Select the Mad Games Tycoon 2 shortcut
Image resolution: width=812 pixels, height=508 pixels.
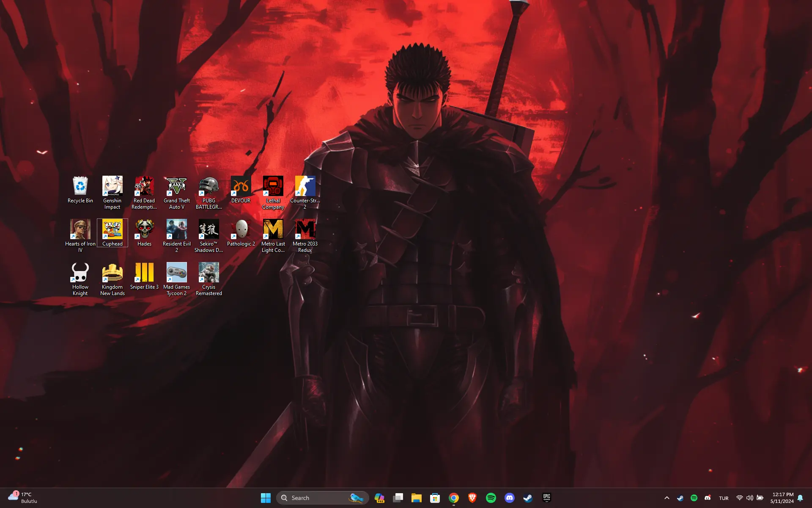pyautogui.click(x=177, y=279)
